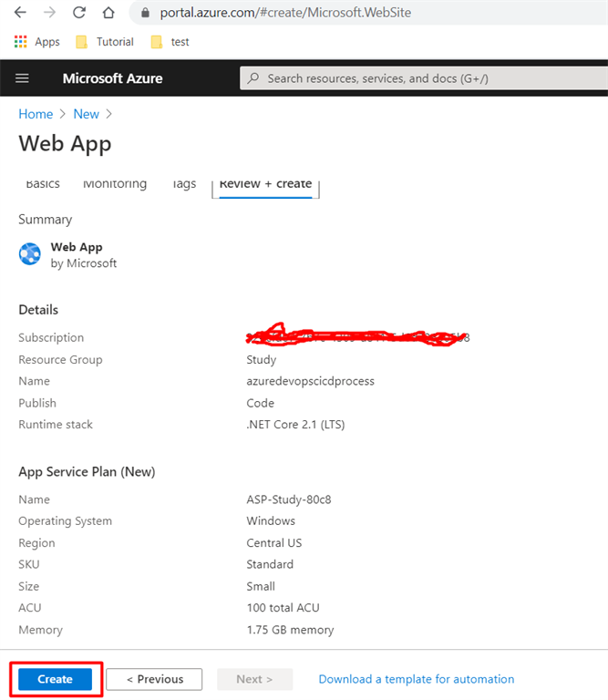Screen dimensions: 608x700
Task: Click the browser forward arrow
Action: pos(49,13)
